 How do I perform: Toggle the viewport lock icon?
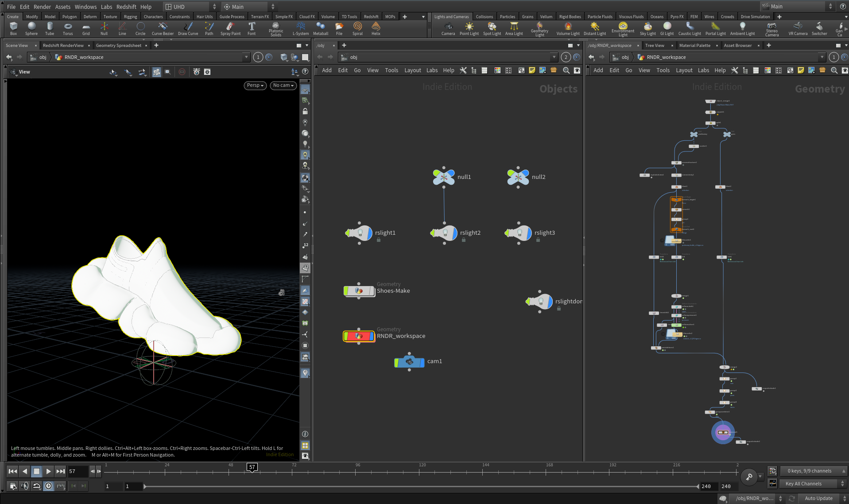tap(305, 111)
